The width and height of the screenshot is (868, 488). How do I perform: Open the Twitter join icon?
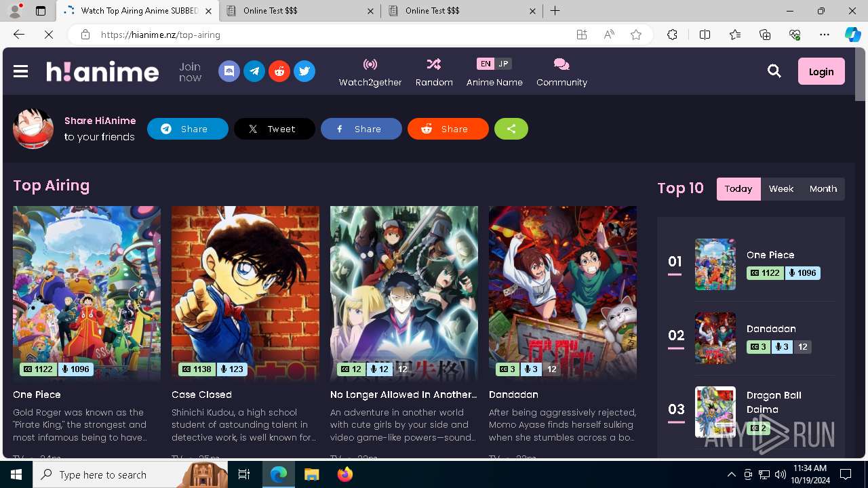(304, 71)
